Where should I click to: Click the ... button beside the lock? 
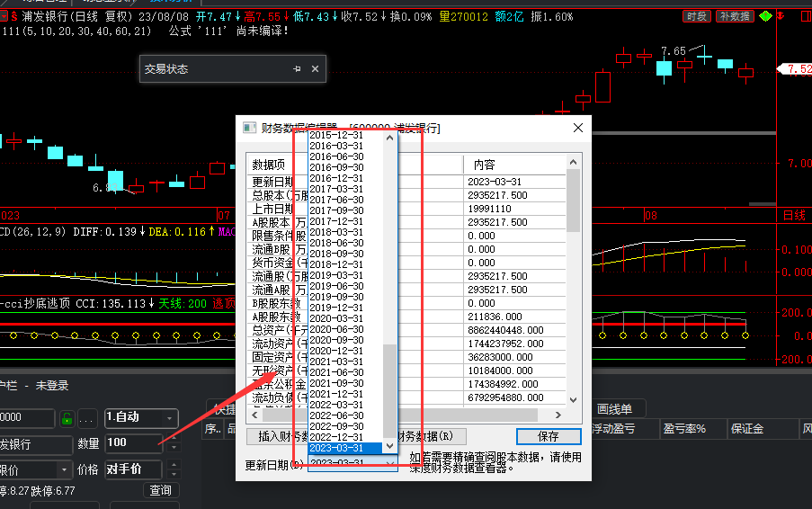click(x=87, y=418)
